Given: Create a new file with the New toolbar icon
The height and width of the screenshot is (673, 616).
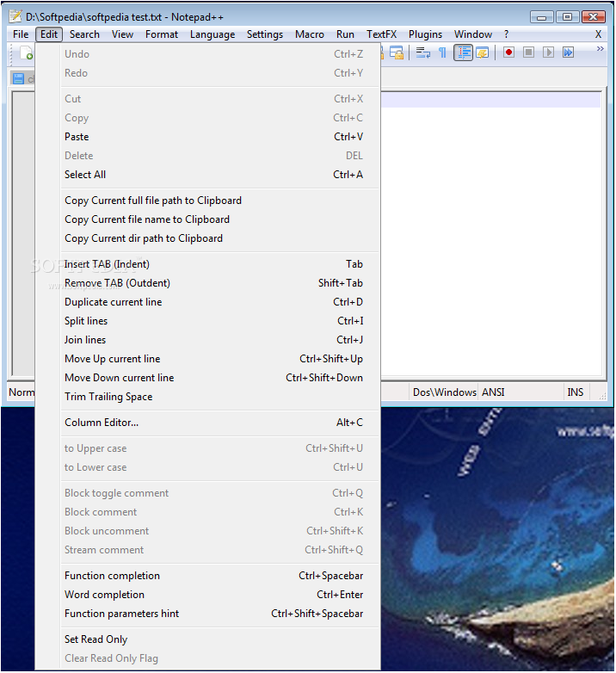Looking at the screenshot, I should click(26, 52).
